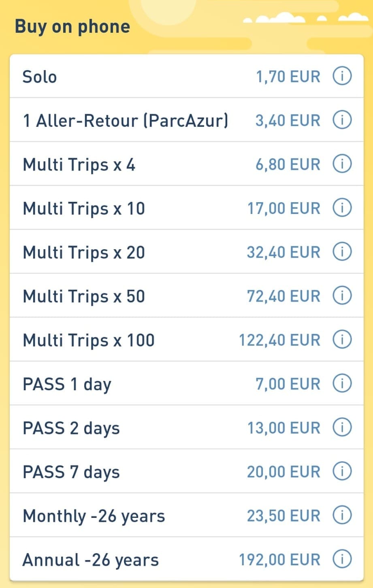Open info icon for Annual -26 years

342,559
